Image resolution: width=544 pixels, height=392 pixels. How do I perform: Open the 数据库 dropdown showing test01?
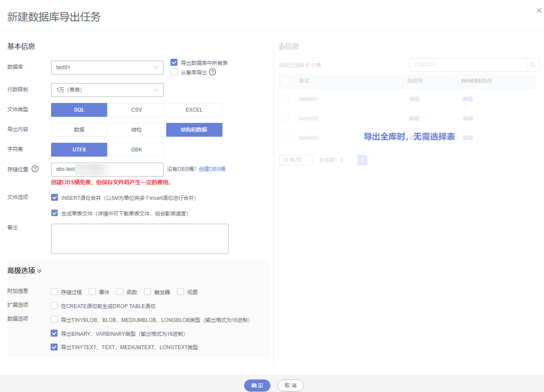pos(107,67)
